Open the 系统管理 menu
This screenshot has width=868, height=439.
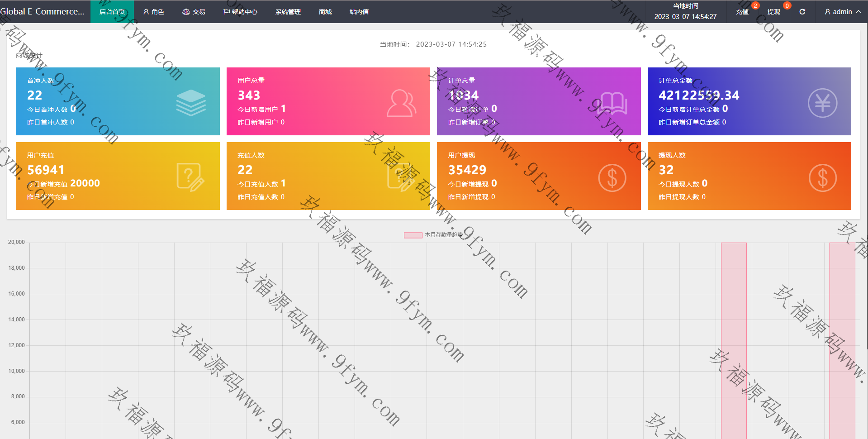[288, 12]
